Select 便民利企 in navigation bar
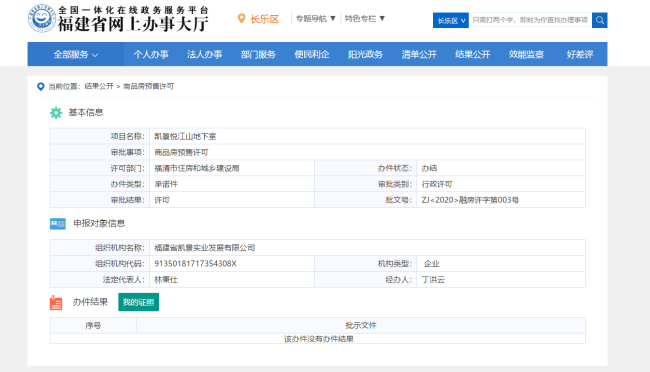Screen dimensions: 650x372 coord(312,54)
